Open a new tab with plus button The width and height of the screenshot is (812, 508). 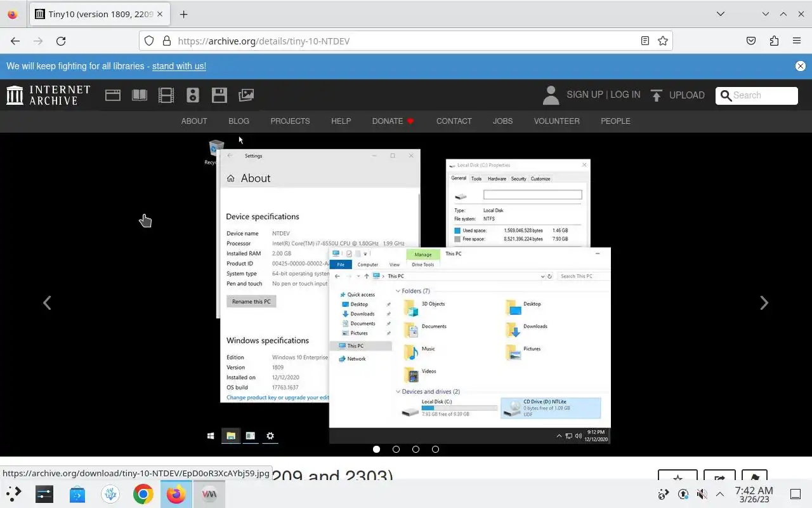click(183, 14)
